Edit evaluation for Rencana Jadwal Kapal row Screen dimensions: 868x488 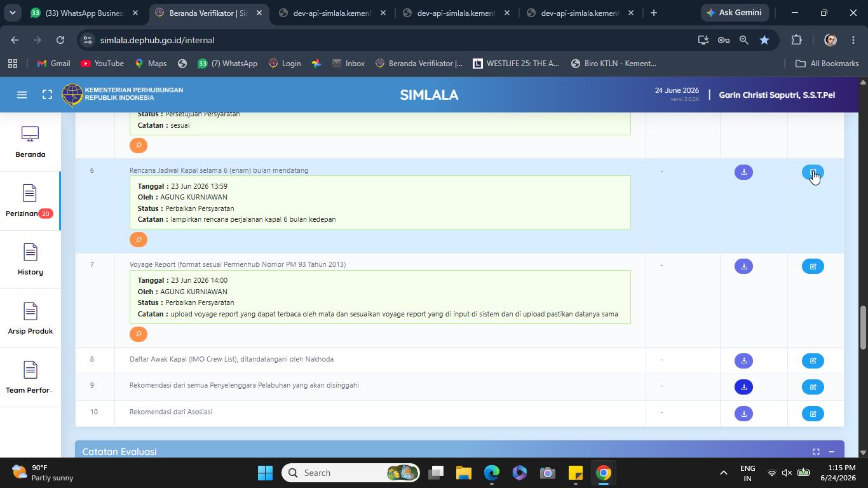point(813,172)
